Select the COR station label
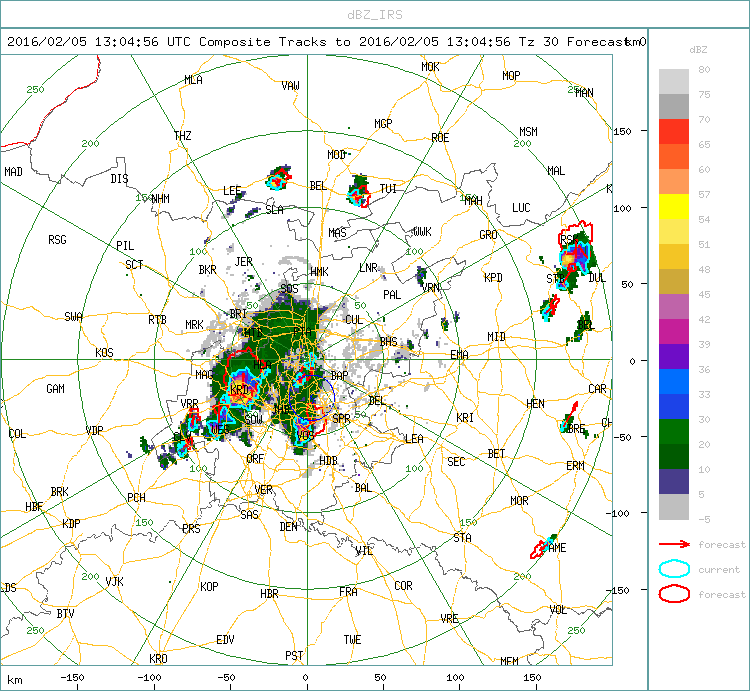Image resolution: width=750 pixels, height=691 pixels. [x=403, y=586]
